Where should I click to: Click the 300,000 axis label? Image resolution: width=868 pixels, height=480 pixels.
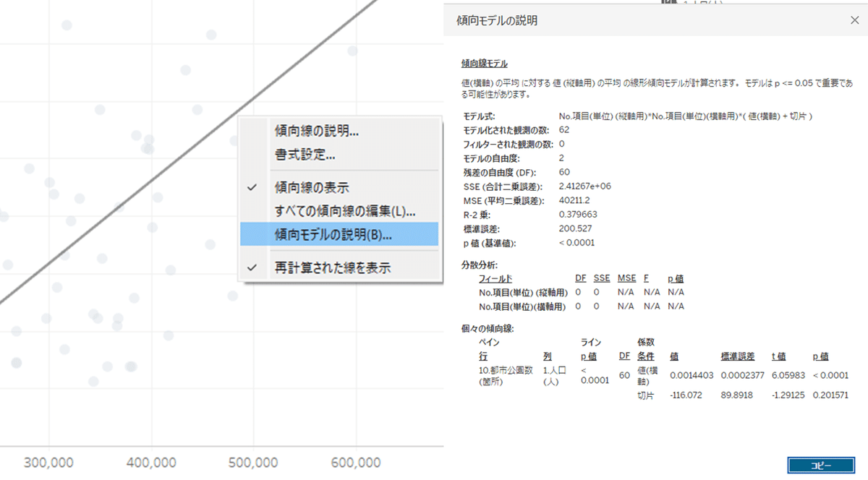[48, 463]
